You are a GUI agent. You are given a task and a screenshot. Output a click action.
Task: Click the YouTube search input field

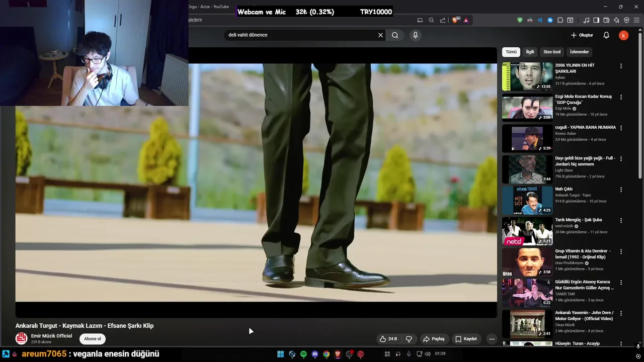pyautogui.click(x=301, y=35)
